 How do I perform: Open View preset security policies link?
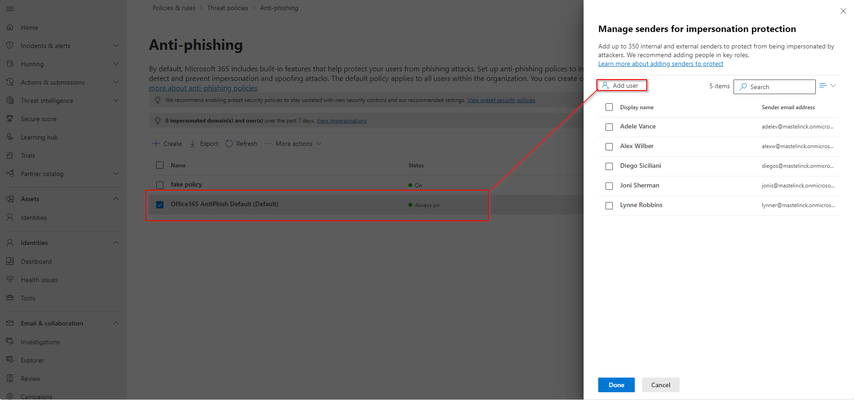click(x=501, y=100)
